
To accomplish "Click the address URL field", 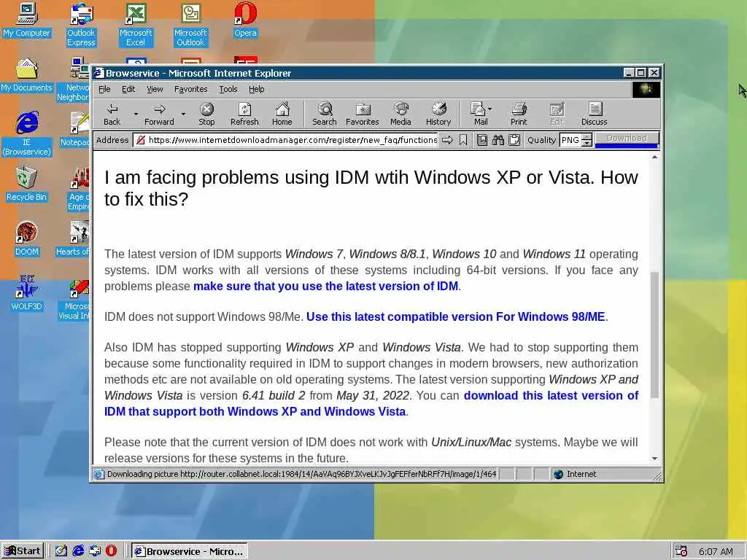I will point(286,140).
